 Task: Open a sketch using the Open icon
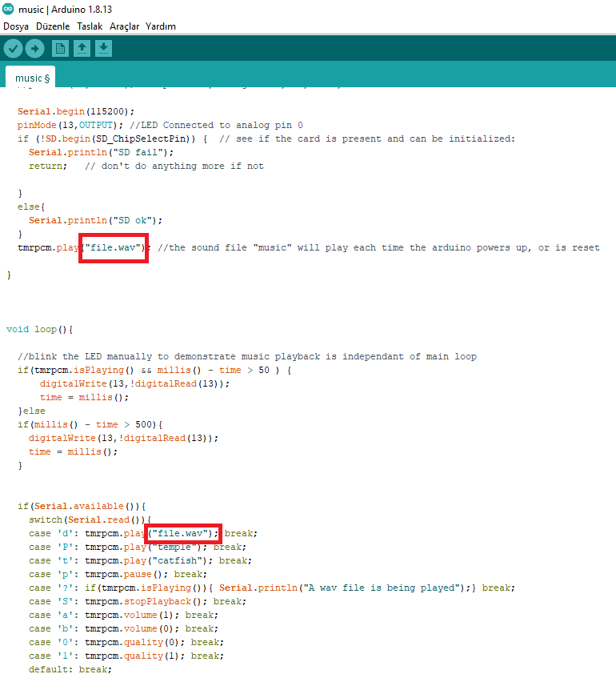(82, 49)
